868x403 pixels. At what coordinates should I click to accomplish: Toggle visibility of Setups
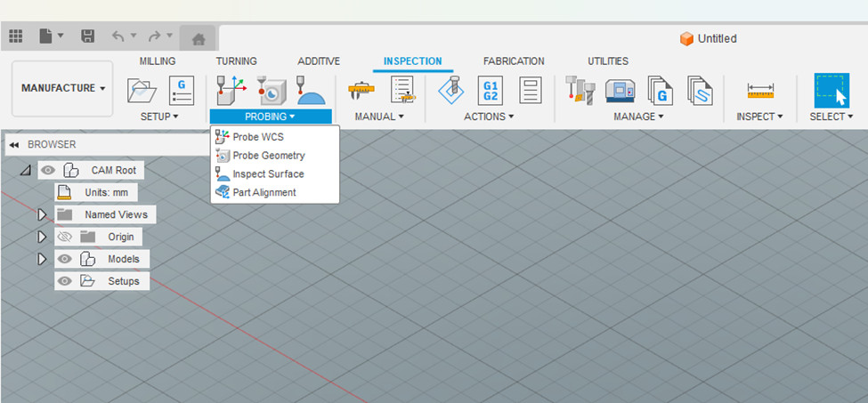65,281
